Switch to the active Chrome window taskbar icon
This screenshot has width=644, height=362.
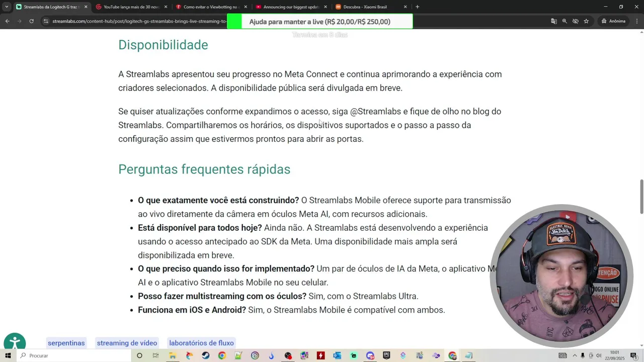[452, 355]
